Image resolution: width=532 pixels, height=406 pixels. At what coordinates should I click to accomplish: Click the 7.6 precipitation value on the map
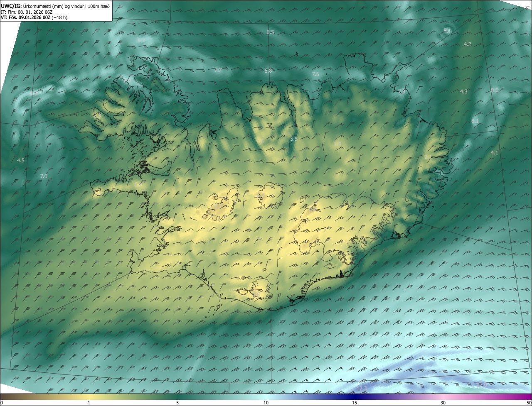(315, 74)
